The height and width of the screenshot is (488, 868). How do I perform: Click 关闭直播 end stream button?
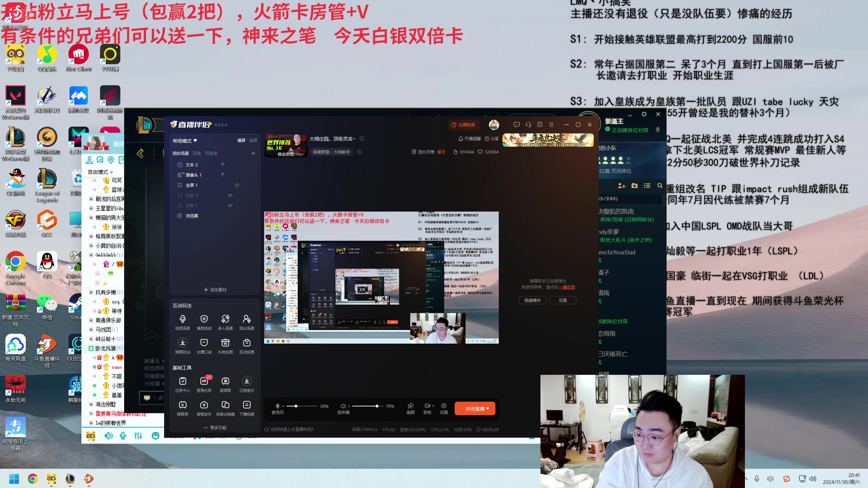475,408
